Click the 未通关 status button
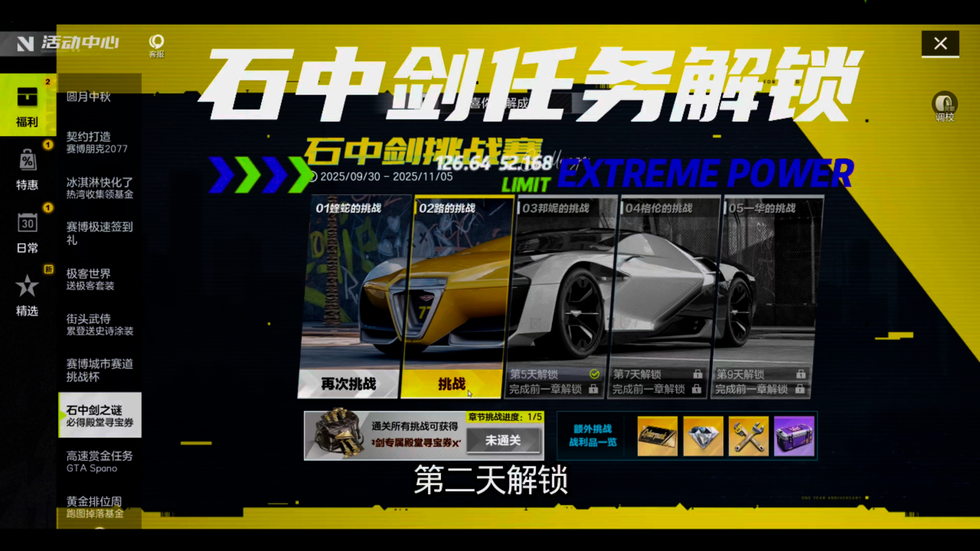Image resolution: width=980 pixels, height=551 pixels. click(503, 441)
